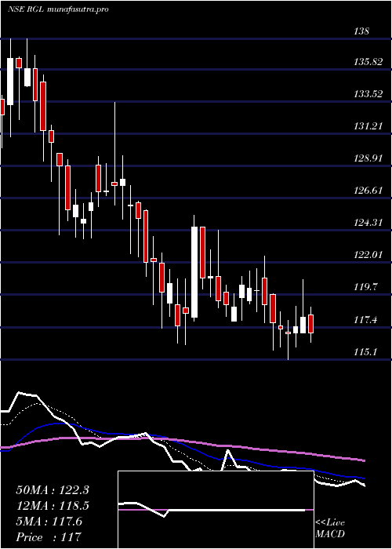This screenshot has width=392, height=549.
Task: Select the 122.01 price axis label
Action: [368, 255]
